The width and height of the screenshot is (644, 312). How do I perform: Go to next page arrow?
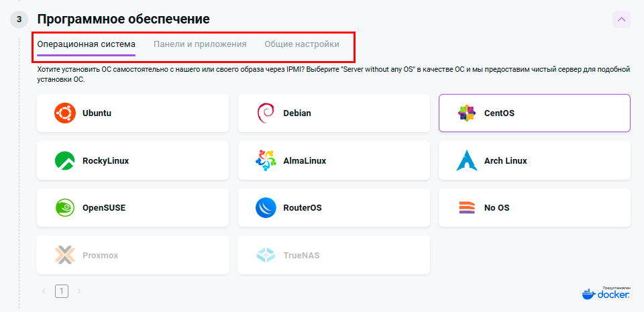[78, 291]
